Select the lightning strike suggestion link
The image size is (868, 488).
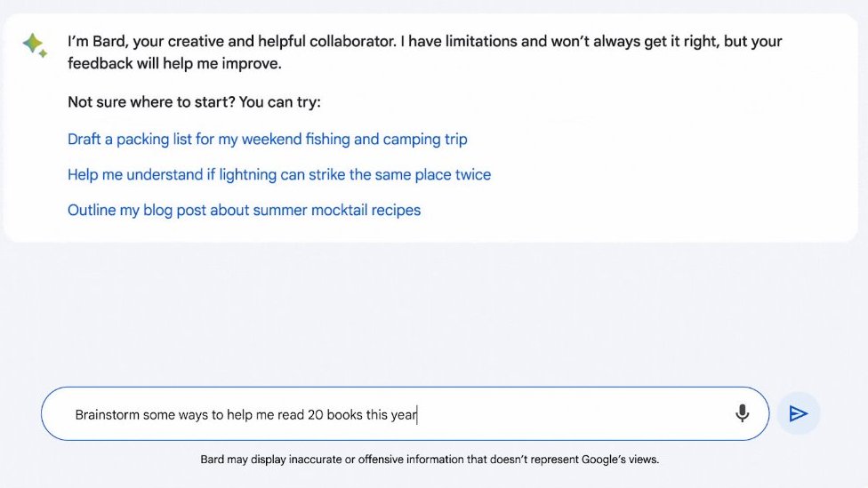pos(278,175)
